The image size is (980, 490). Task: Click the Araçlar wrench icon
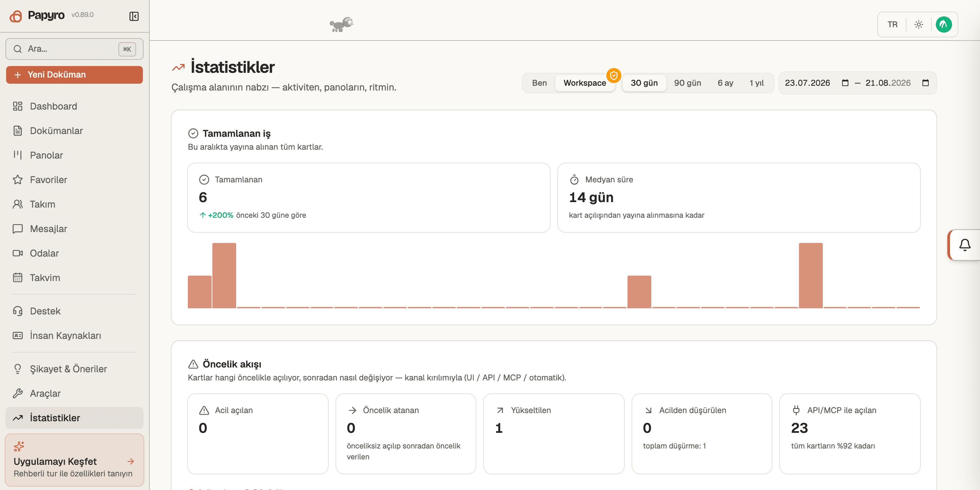click(x=17, y=393)
